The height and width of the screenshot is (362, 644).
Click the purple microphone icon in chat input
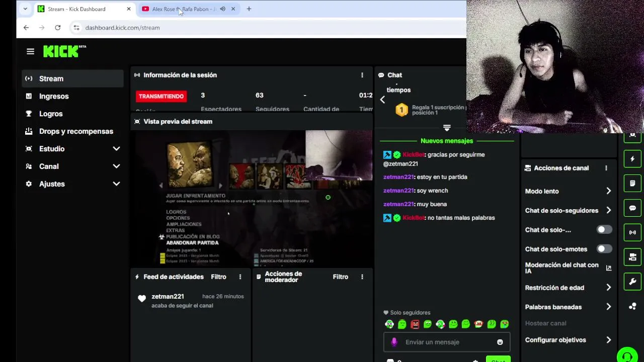tap(394, 342)
